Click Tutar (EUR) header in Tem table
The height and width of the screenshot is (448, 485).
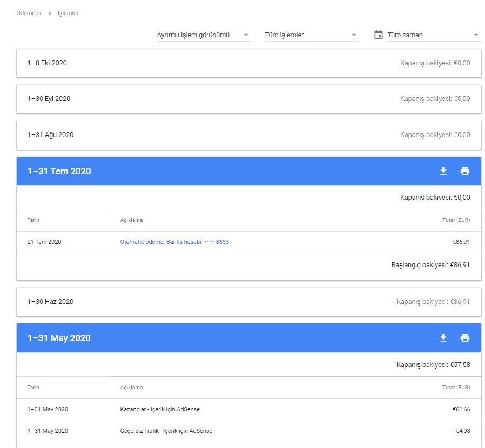click(456, 220)
